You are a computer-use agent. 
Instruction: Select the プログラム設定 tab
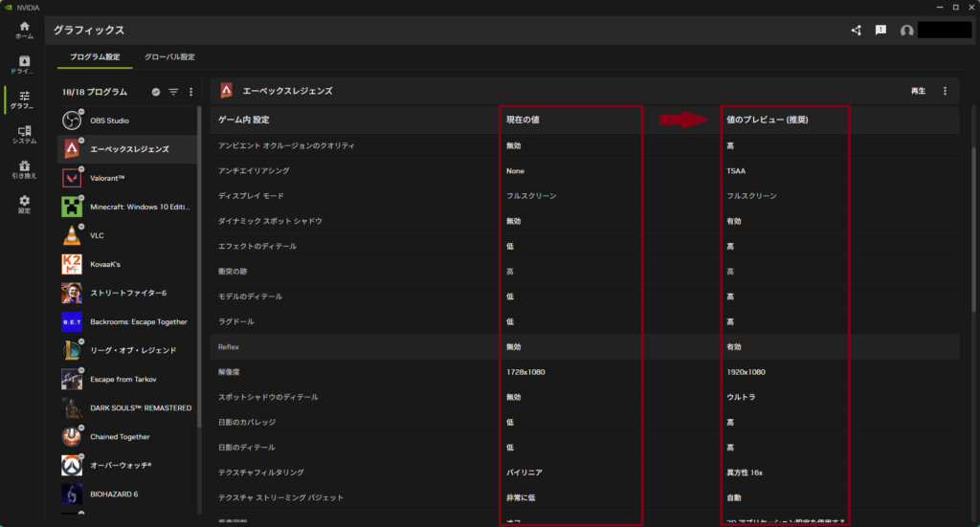95,57
